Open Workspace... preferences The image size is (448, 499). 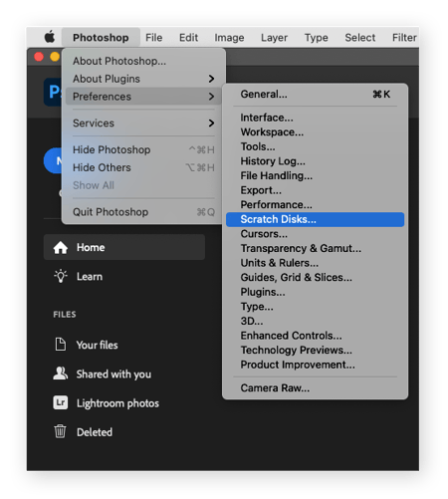tap(315, 132)
